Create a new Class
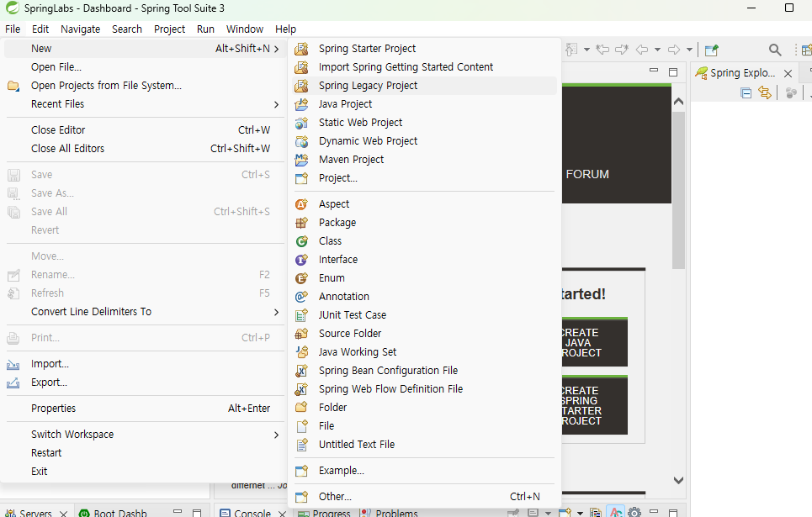 (424, 241)
